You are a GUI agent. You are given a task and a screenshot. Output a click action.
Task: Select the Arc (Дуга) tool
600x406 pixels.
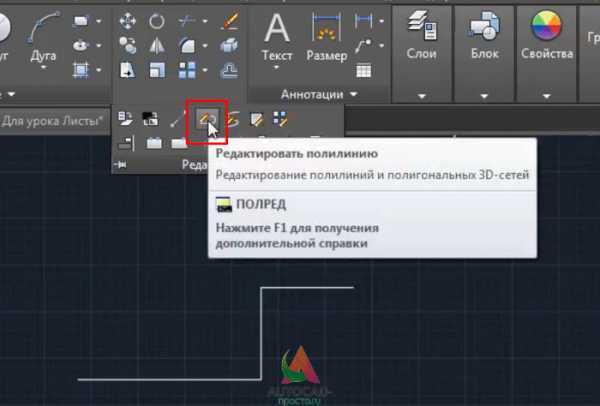43,36
